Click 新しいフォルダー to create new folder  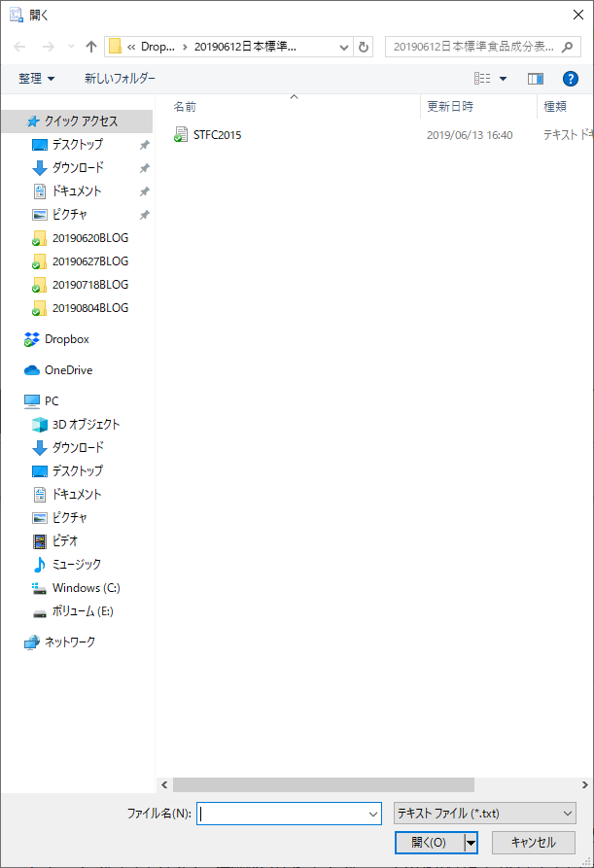click(x=120, y=79)
